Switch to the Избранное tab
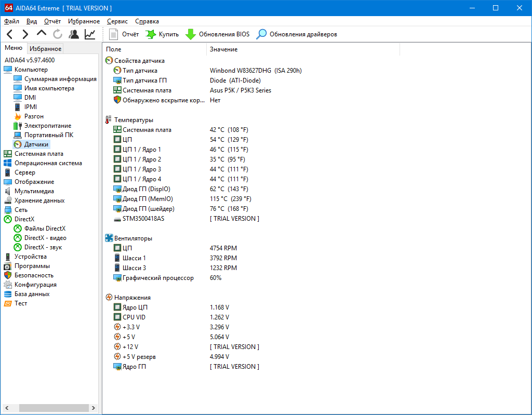Screen dimensions: 532x415 coord(45,49)
